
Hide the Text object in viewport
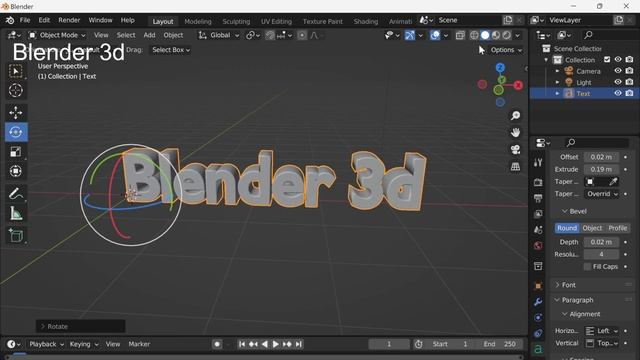618,93
